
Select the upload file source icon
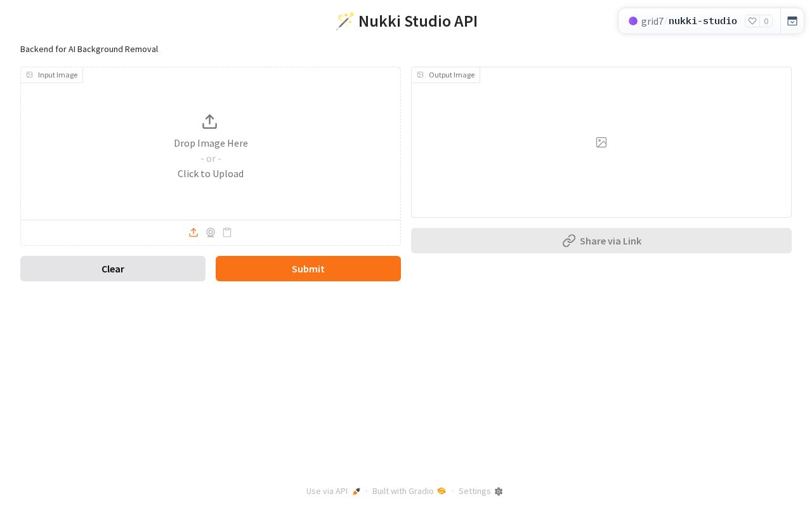[x=193, y=232]
